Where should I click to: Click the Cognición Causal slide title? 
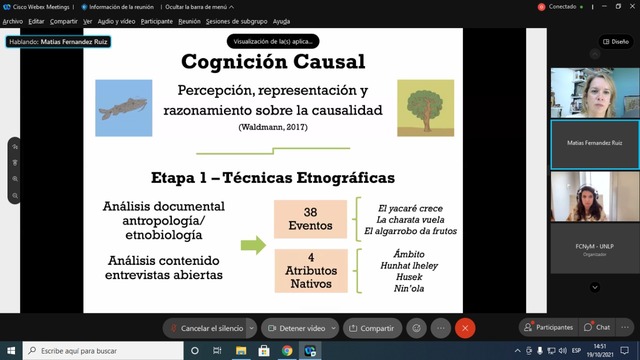(x=273, y=62)
